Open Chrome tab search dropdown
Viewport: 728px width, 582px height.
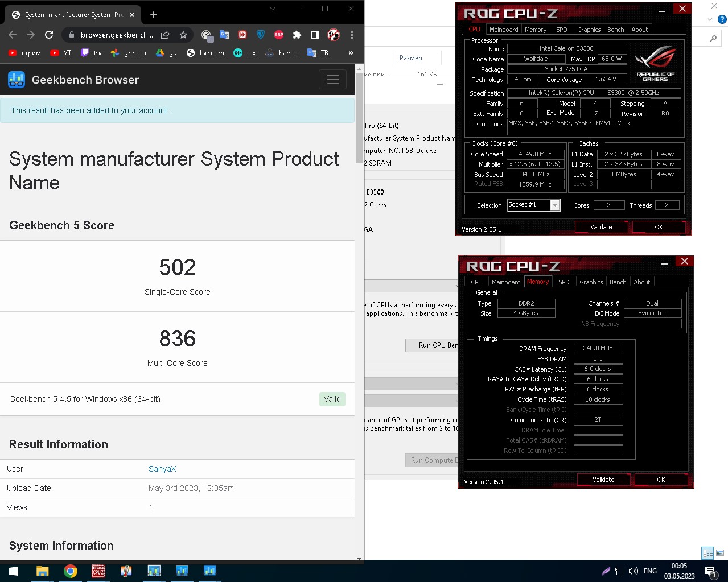(x=273, y=9)
